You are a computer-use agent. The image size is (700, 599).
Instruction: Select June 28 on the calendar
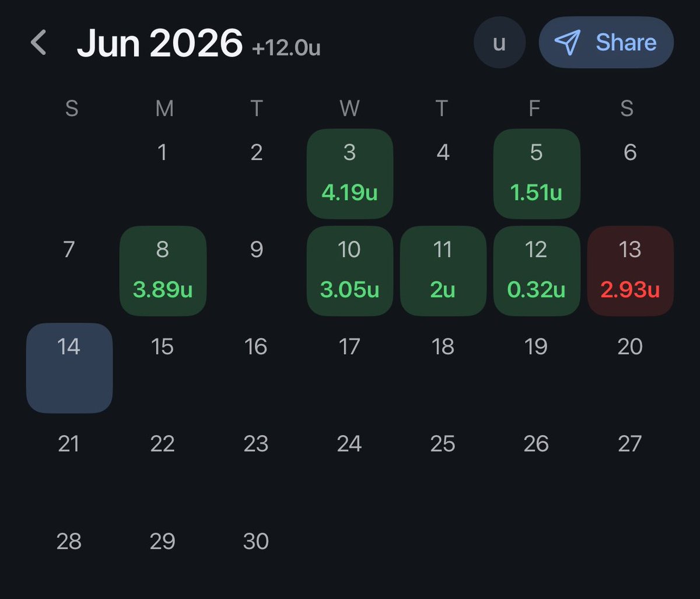pos(69,542)
